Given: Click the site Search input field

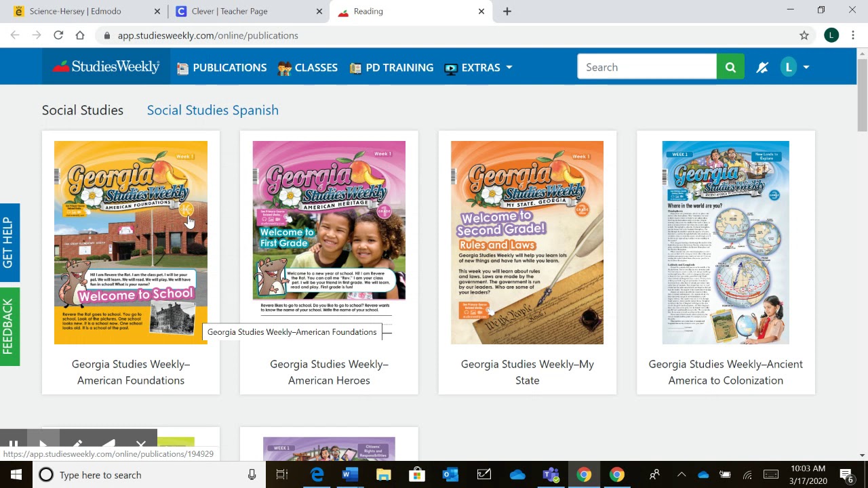Looking at the screenshot, I should pos(647,67).
